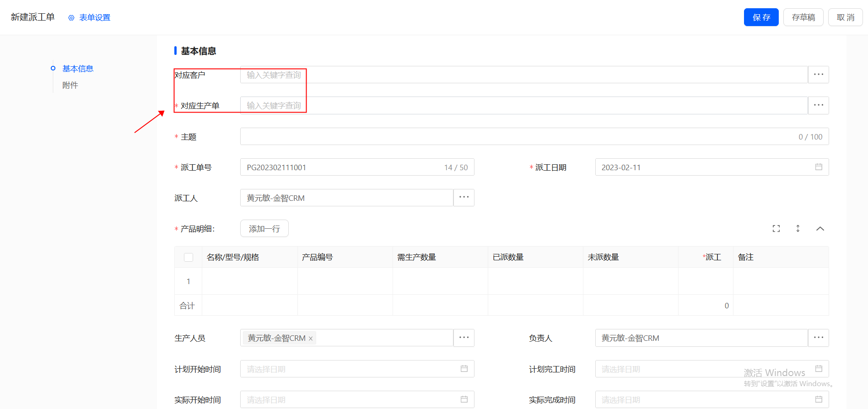Open the 派工日期 calendar icon
The image size is (868, 409).
[x=819, y=167]
